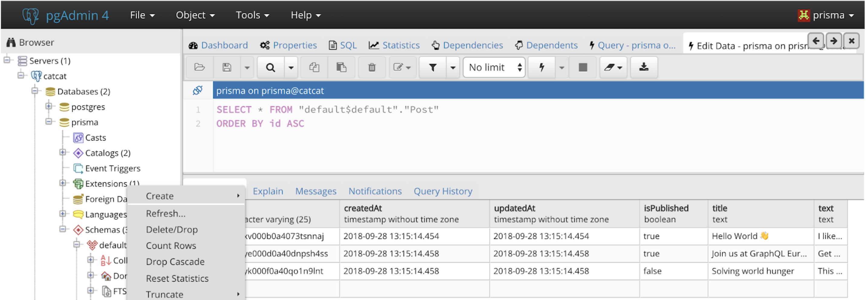Open the Tools menu

point(252,15)
